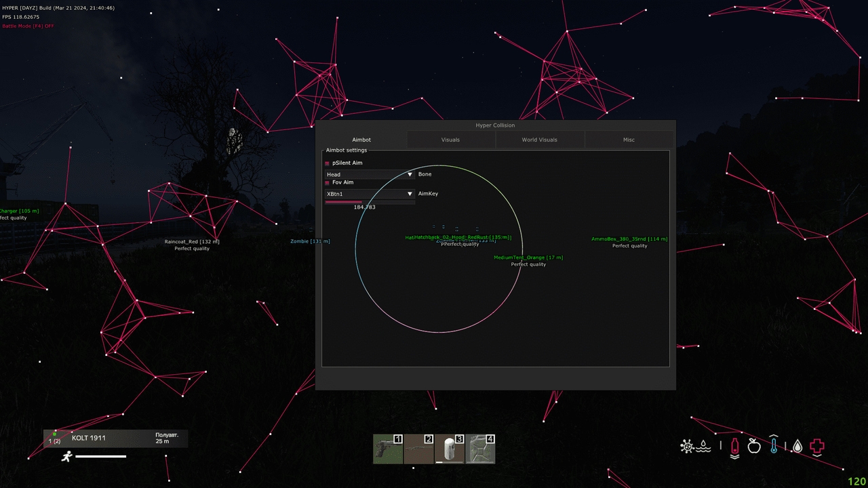Open the World Visuals tab

coord(540,140)
